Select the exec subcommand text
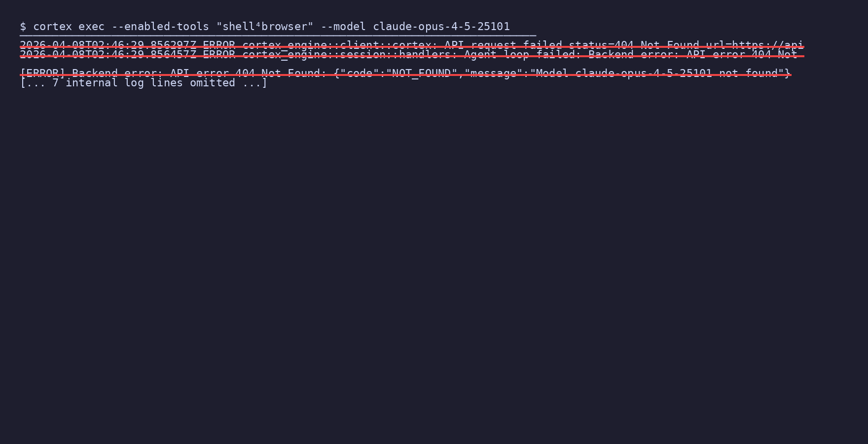The width and height of the screenshot is (868, 444). pyautogui.click(x=92, y=27)
